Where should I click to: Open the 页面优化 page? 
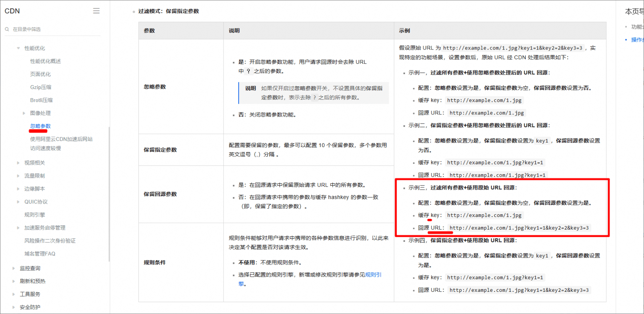pos(40,74)
